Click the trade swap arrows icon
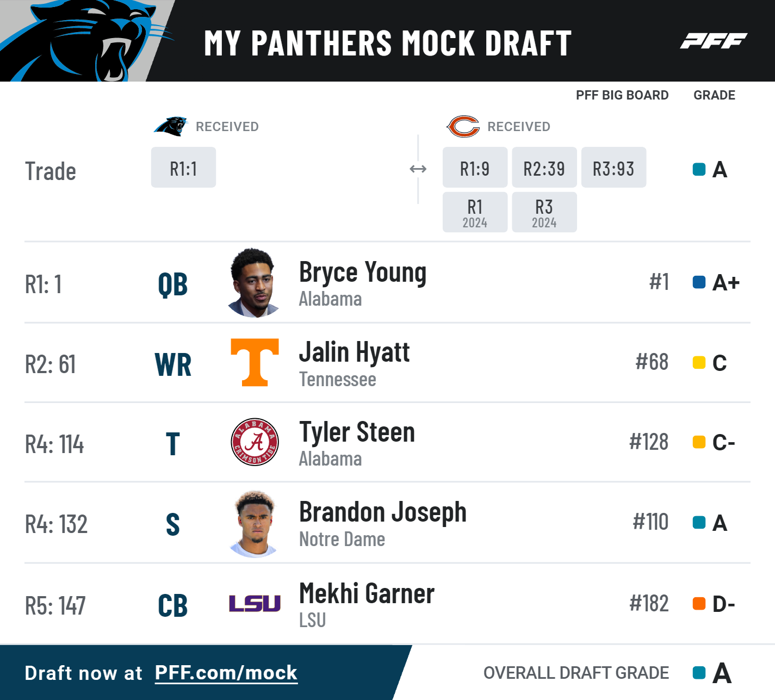This screenshot has height=700, width=775. (x=418, y=169)
